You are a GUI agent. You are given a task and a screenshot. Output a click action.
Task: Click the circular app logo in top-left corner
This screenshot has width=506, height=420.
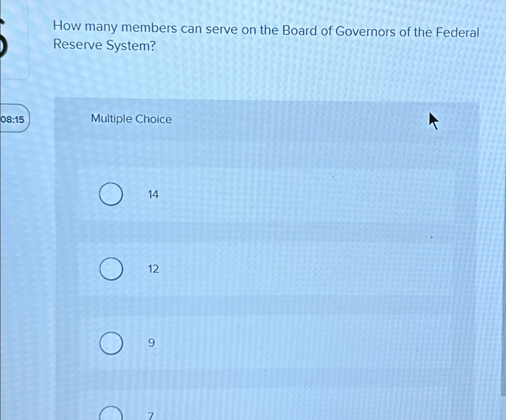[4, 44]
